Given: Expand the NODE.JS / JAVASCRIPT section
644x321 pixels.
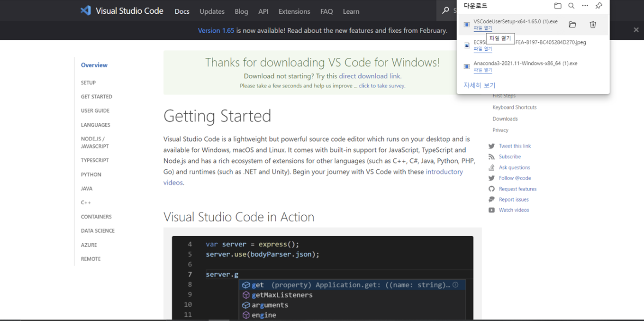Looking at the screenshot, I should [x=95, y=142].
